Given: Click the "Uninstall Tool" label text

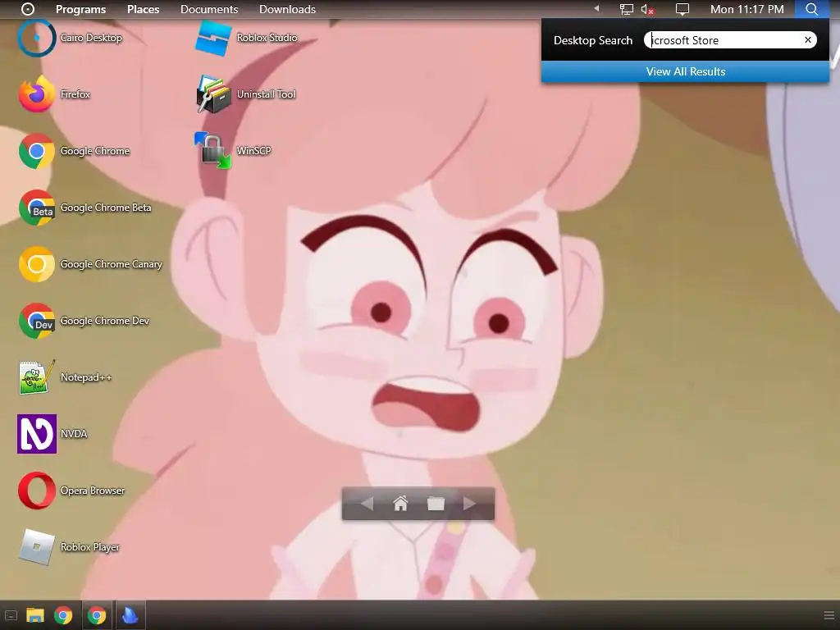Looking at the screenshot, I should click(267, 94).
